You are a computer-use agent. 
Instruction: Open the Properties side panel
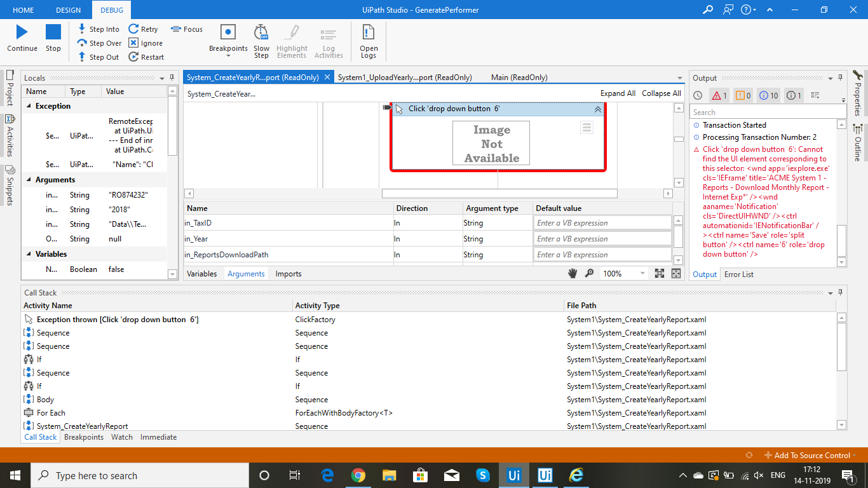pyautogui.click(x=857, y=93)
